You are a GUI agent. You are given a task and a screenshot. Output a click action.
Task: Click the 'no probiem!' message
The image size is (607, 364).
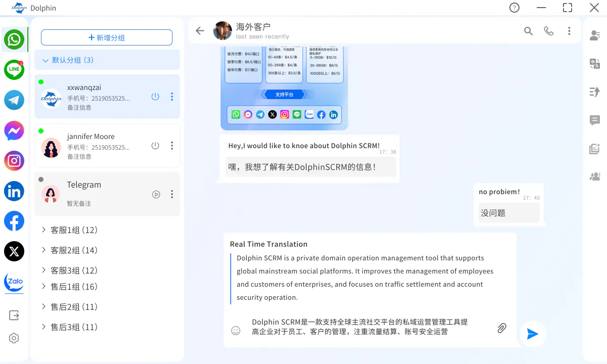coord(499,192)
